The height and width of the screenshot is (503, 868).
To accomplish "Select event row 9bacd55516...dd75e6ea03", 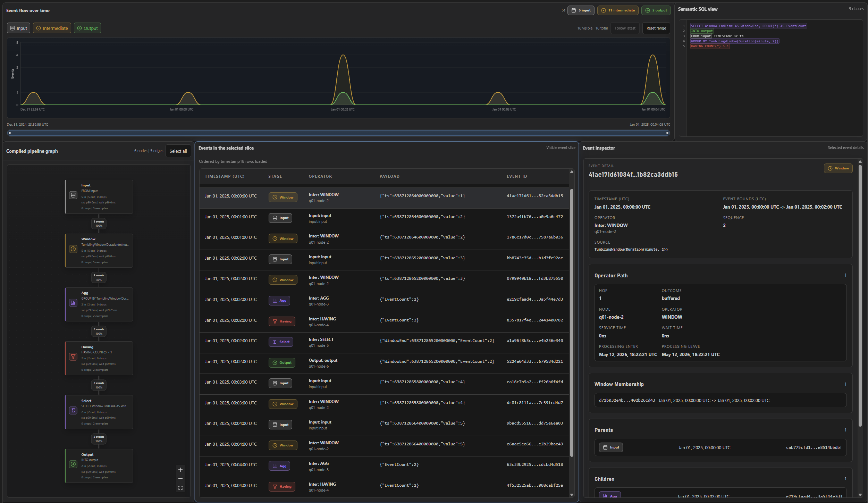I will point(384,425).
